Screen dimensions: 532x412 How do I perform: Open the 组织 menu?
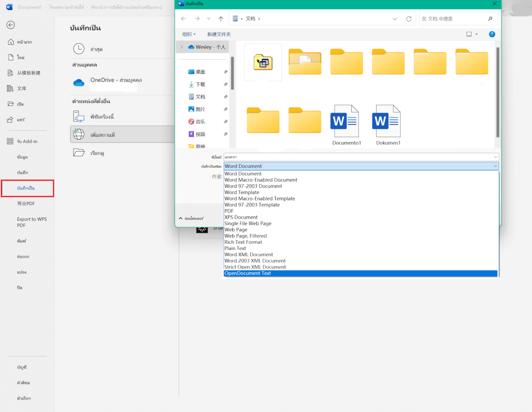tap(189, 34)
